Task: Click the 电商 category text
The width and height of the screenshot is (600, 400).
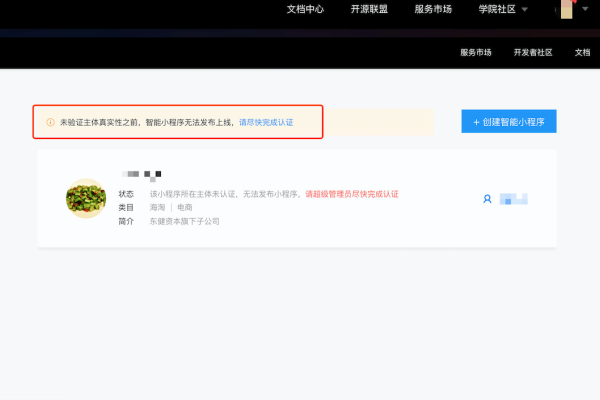Action: (x=185, y=207)
